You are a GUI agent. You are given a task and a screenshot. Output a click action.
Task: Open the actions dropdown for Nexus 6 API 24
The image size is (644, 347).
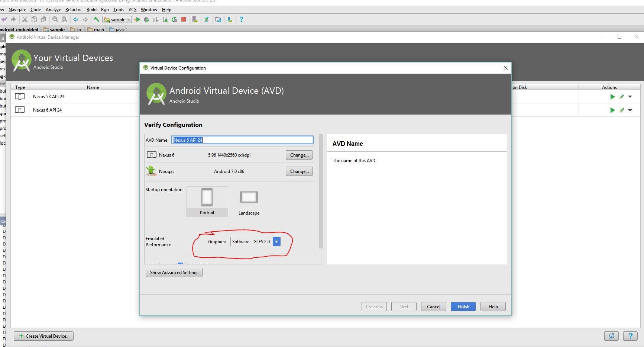click(x=630, y=110)
